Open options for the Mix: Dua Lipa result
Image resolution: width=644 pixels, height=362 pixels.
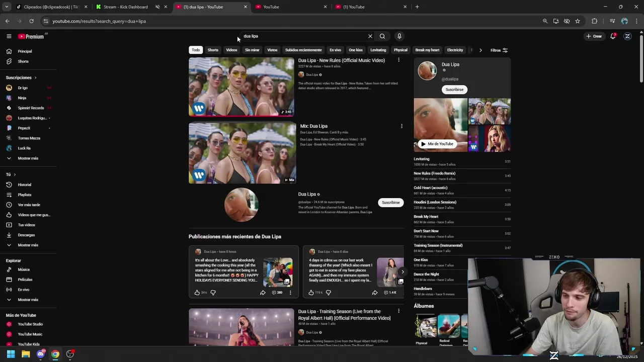(x=401, y=126)
